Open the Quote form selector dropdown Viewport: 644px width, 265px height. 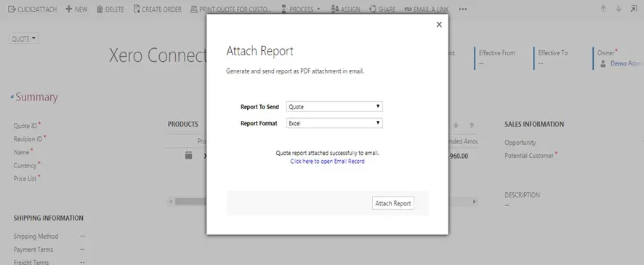(24, 39)
